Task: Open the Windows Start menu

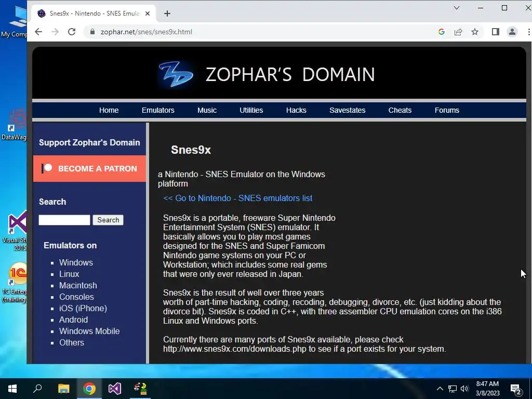Action: click(12, 389)
